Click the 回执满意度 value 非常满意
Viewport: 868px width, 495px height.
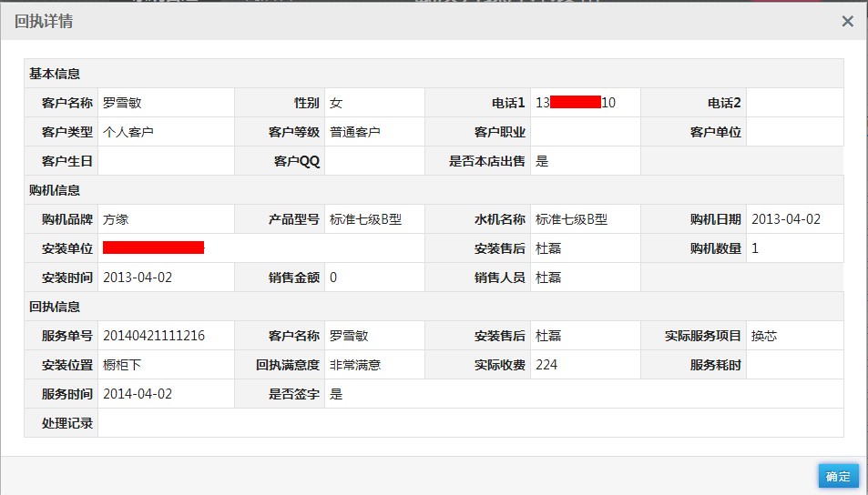tap(355, 365)
